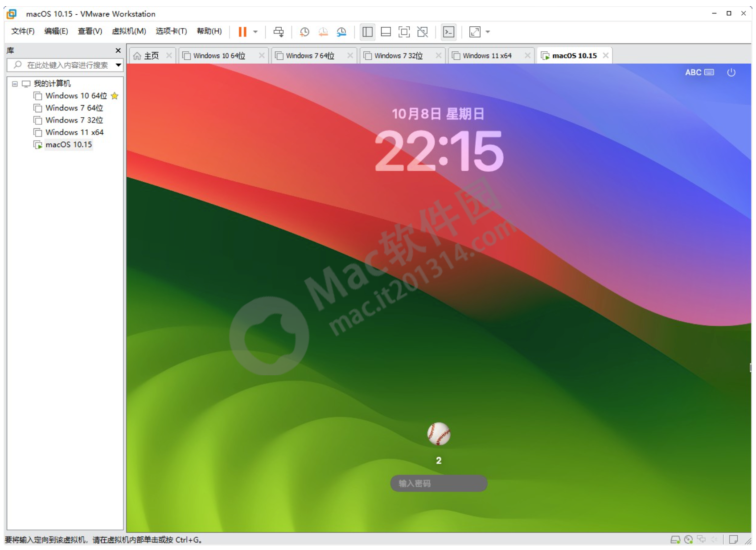This screenshot has height=550, width=756.
Task: Open the 虚拟机(M) menu
Action: pyautogui.click(x=129, y=32)
